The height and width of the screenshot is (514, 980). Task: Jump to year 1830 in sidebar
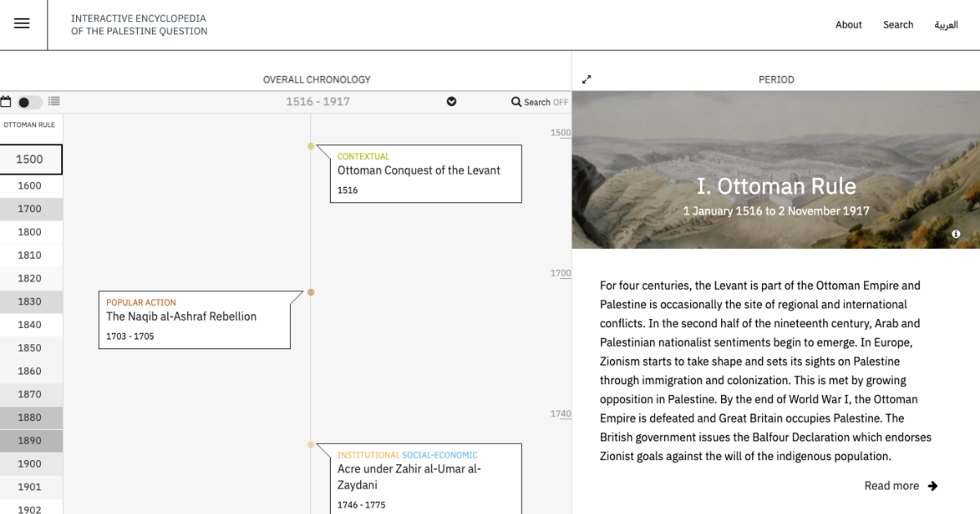pos(31,302)
